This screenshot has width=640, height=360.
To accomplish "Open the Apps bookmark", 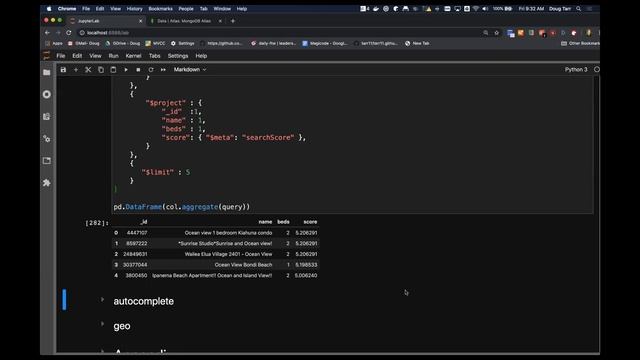I will pyautogui.click(x=54, y=43).
